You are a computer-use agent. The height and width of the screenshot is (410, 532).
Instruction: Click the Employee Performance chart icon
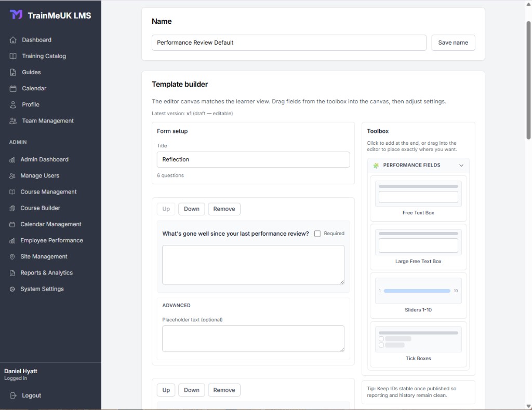(x=12, y=241)
